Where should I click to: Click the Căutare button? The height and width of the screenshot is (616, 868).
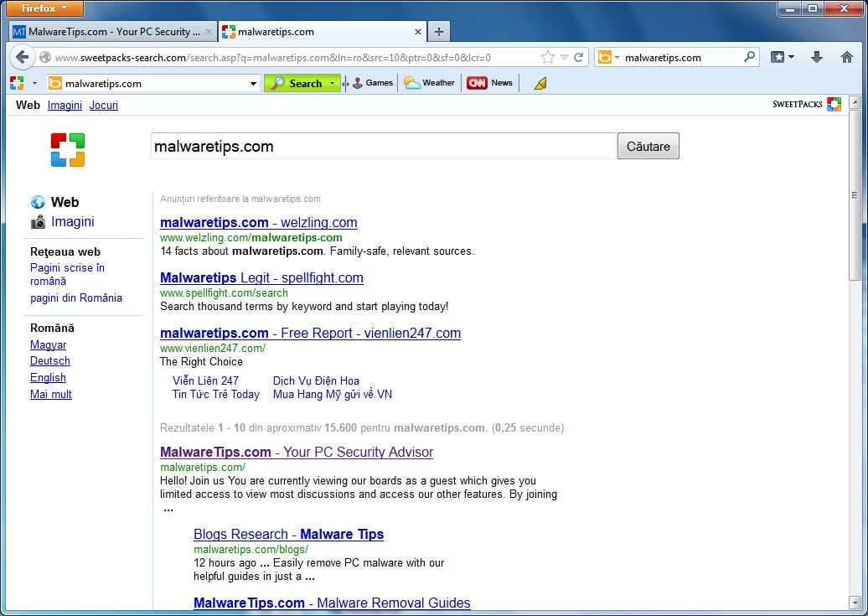tap(648, 146)
